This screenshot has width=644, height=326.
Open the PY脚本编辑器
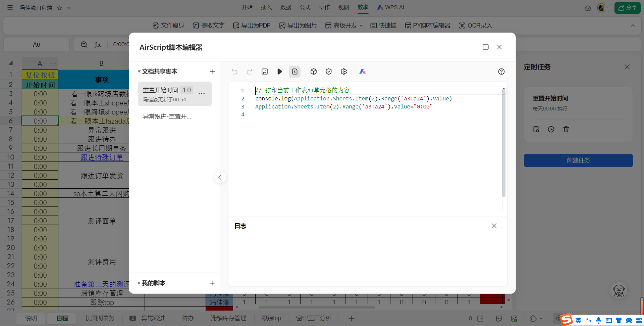[428, 26]
